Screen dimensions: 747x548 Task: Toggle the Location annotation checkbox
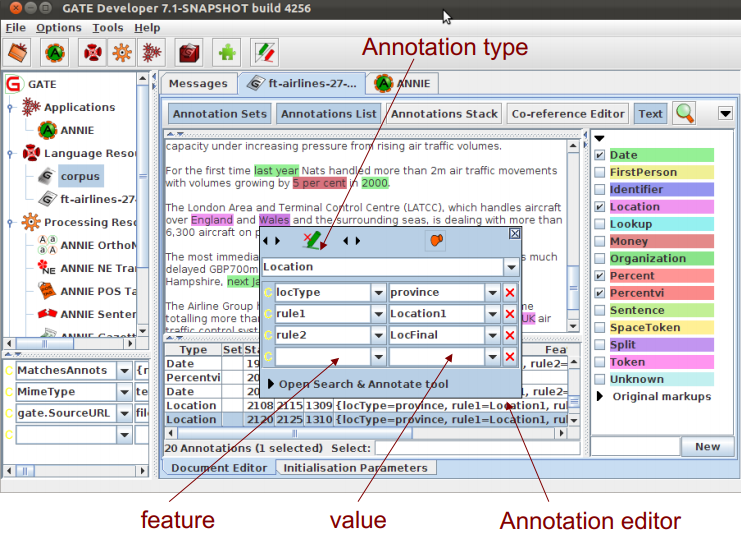pos(600,207)
